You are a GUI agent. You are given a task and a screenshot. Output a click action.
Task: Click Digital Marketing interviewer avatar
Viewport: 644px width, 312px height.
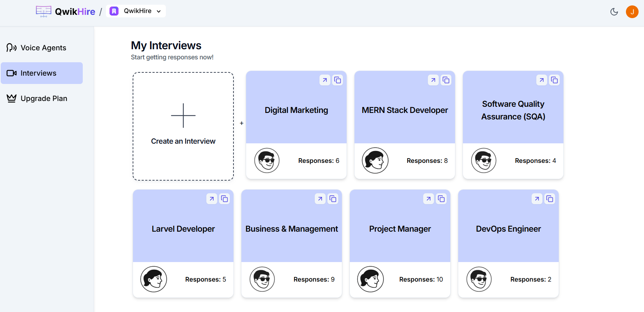[267, 160]
